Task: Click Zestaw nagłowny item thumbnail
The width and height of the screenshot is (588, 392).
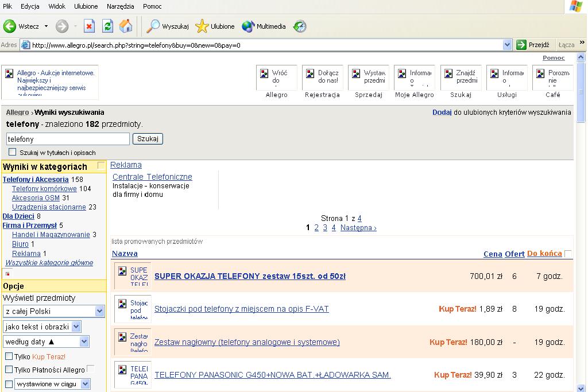Action: 133,342
